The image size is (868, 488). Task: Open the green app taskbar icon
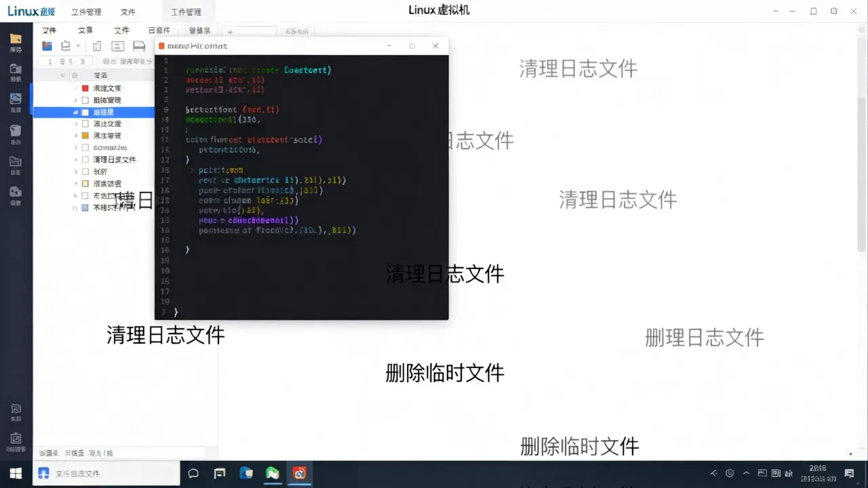pos(273,473)
